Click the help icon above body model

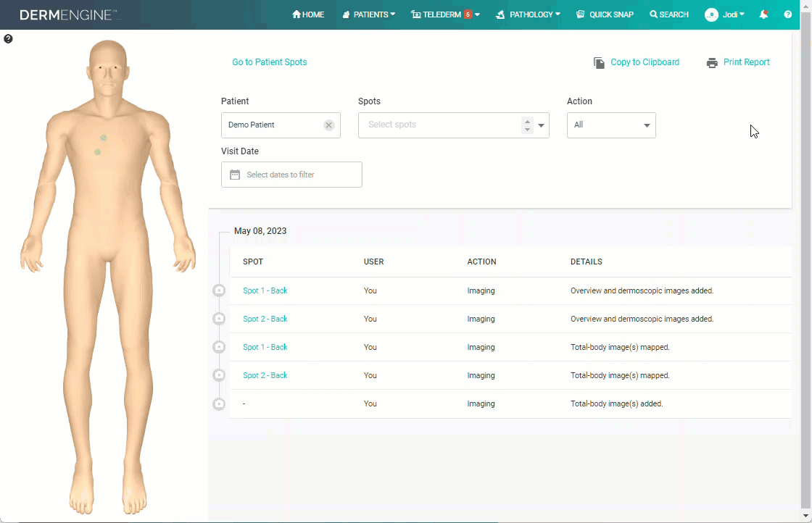pos(8,39)
